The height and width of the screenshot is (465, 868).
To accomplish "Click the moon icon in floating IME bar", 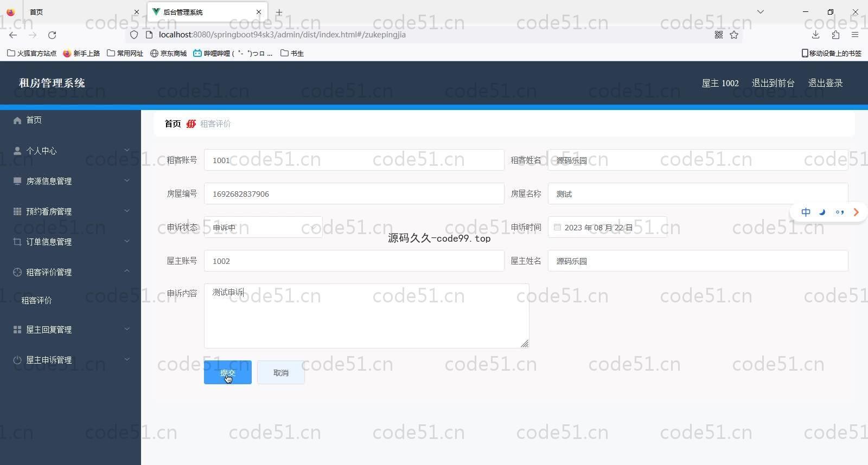I will click(822, 212).
